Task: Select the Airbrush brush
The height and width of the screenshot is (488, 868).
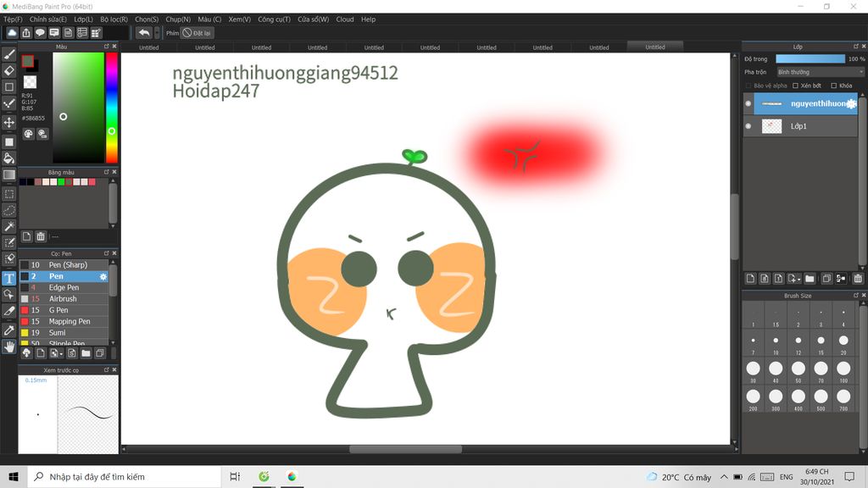Action: (x=64, y=299)
